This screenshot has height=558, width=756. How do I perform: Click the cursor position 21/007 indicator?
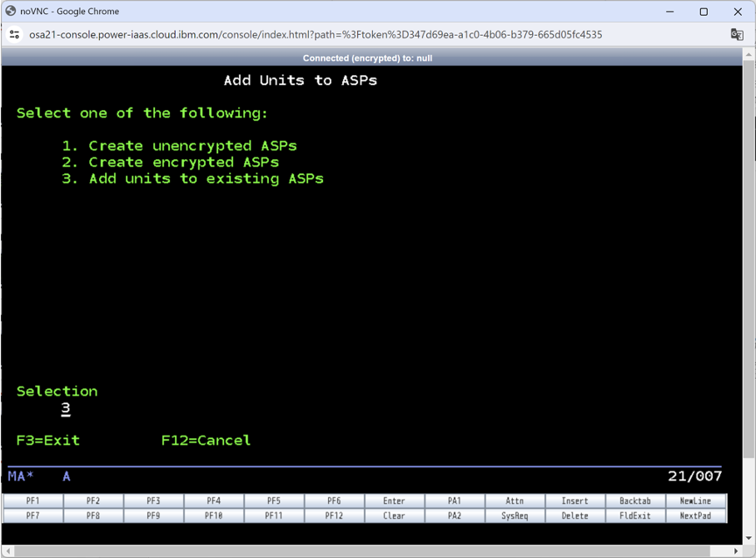pos(694,476)
